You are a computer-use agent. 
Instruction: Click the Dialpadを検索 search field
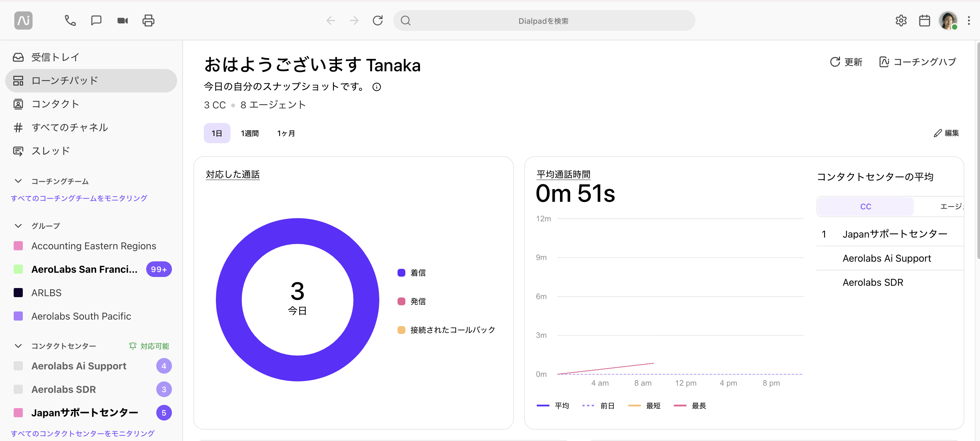tap(544, 21)
